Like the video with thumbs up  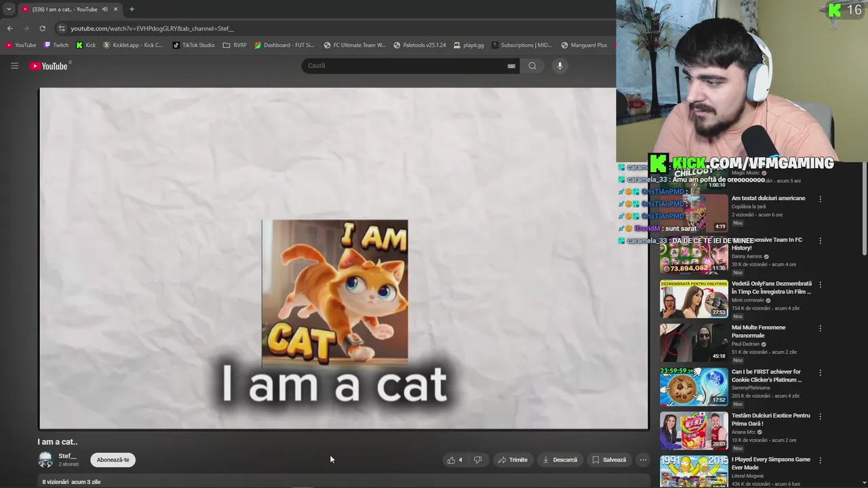455,460
